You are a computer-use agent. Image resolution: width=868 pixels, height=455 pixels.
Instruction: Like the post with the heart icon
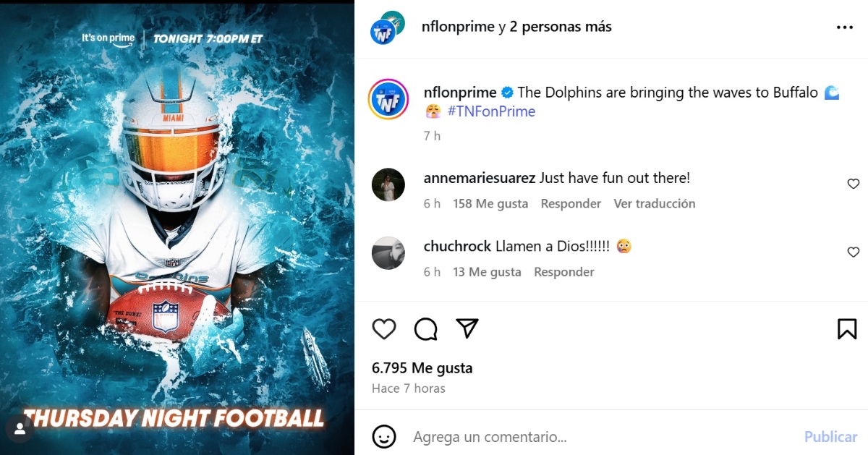click(x=384, y=329)
